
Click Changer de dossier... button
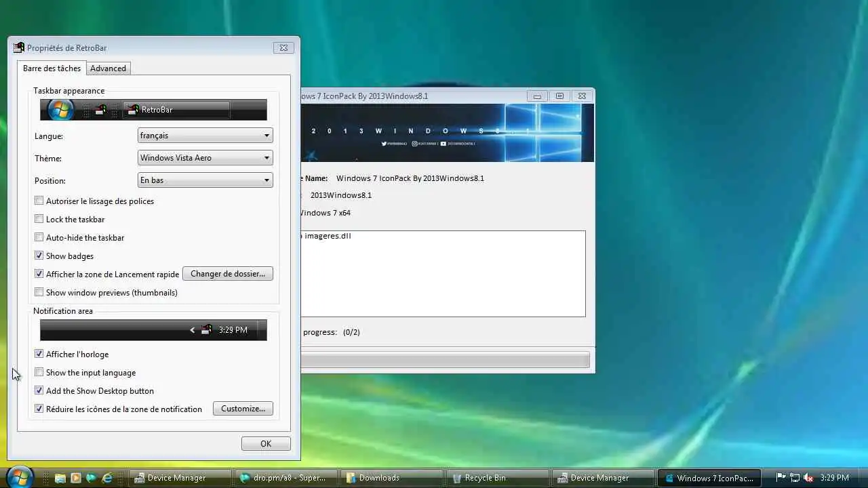click(x=228, y=274)
